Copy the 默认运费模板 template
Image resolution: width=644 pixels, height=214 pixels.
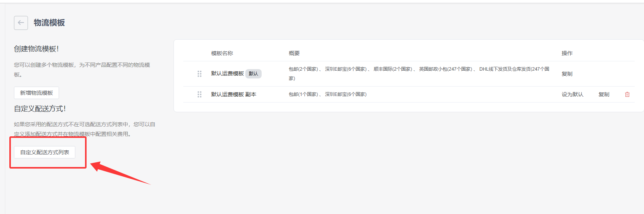(x=567, y=74)
